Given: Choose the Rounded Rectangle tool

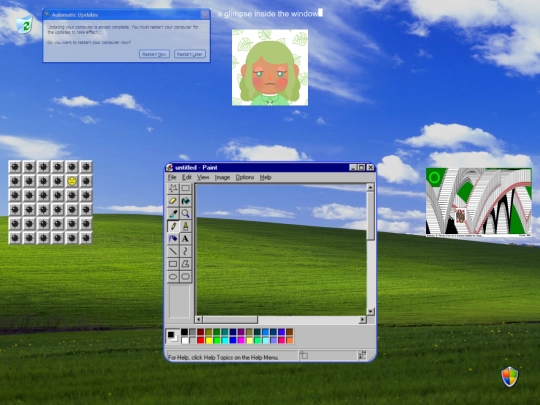Looking at the screenshot, I should pyautogui.click(x=186, y=277).
